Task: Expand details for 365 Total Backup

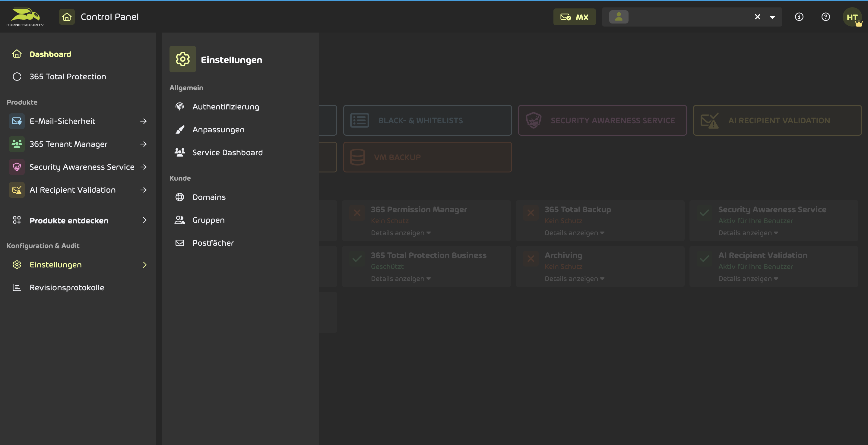Action: [575, 233]
